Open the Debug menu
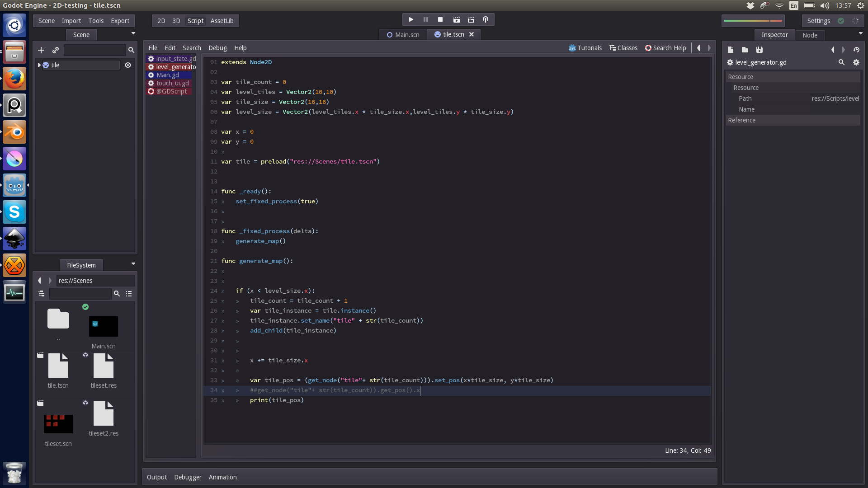868x488 pixels. pyautogui.click(x=217, y=48)
